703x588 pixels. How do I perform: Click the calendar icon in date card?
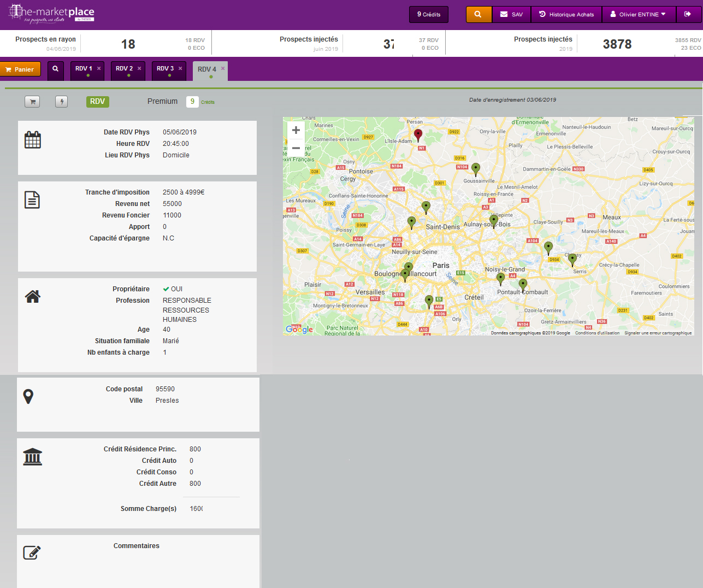tap(33, 140)
